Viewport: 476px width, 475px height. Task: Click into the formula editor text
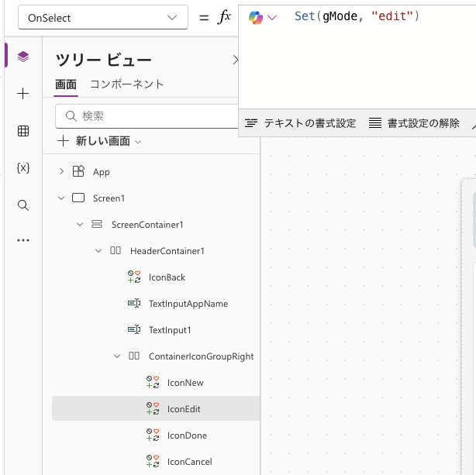click(x=357, y=15)
